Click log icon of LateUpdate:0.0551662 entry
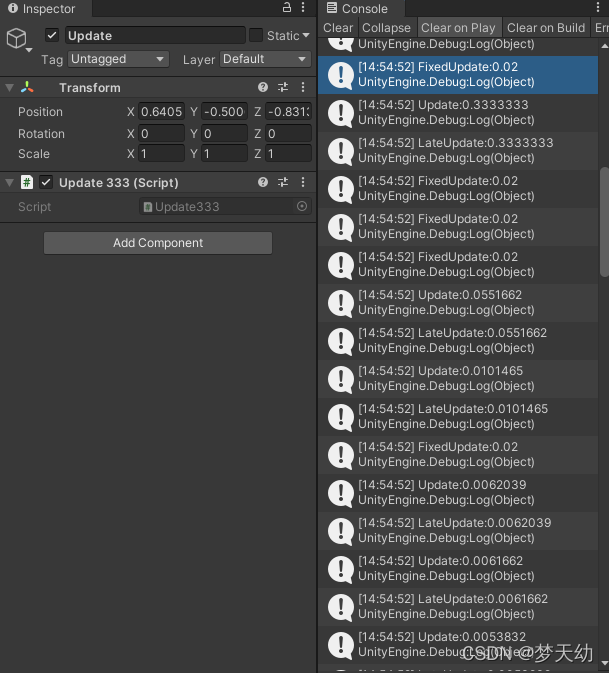Screen dimensions: 609x673 pos(341,341)
